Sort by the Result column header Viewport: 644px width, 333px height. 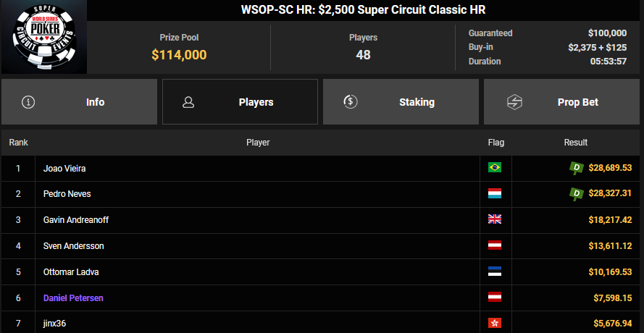575,143
